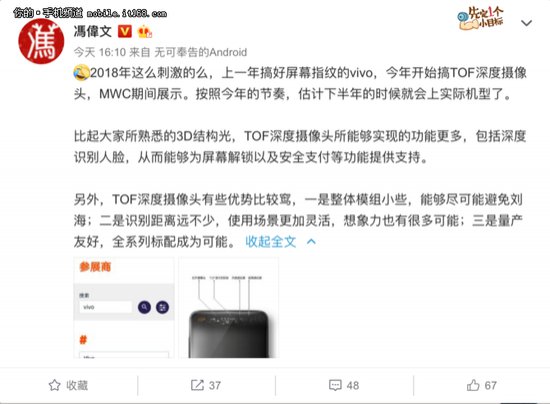Click the orange V verified badge
This screenshot has height=404, width=550.
125,32
